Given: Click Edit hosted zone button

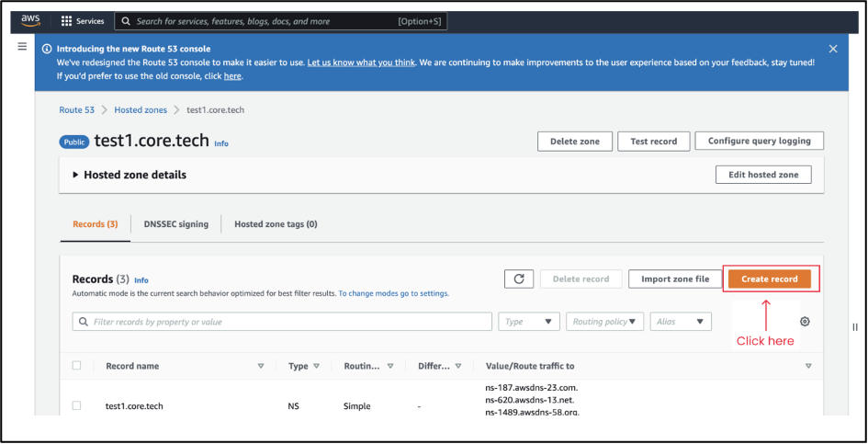Looking at the screenshot, I should click(763, 175).
